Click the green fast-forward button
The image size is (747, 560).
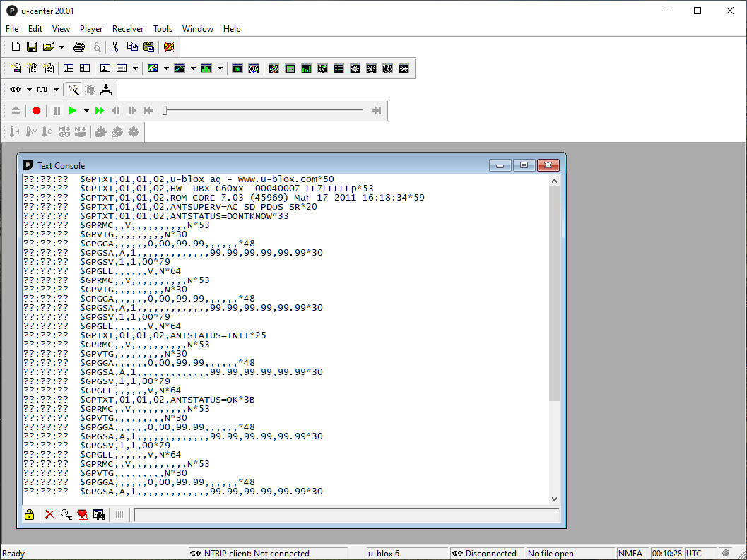pyautogui.click(x=99, y=110)
